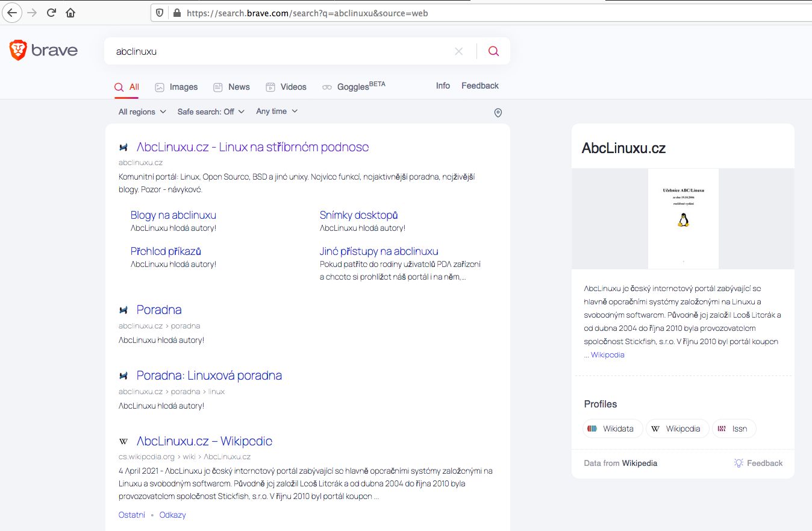Open the All regions dropdown
The image size is (812, 531).
click(x=142, y=112)
